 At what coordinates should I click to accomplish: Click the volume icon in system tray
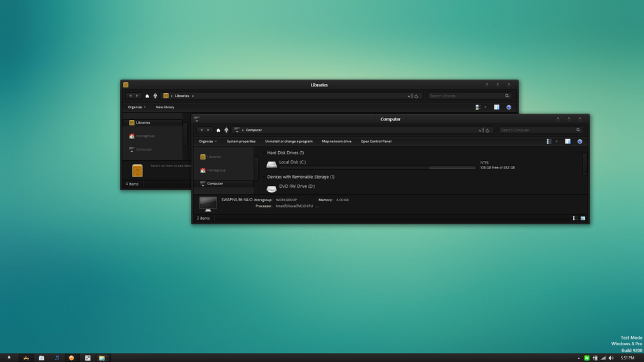[x=611, y=358]
